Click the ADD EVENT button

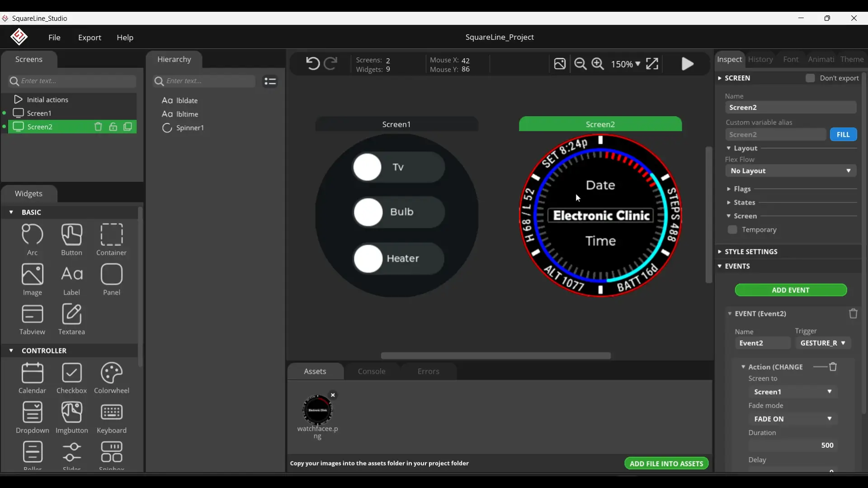tap(791, 290)
